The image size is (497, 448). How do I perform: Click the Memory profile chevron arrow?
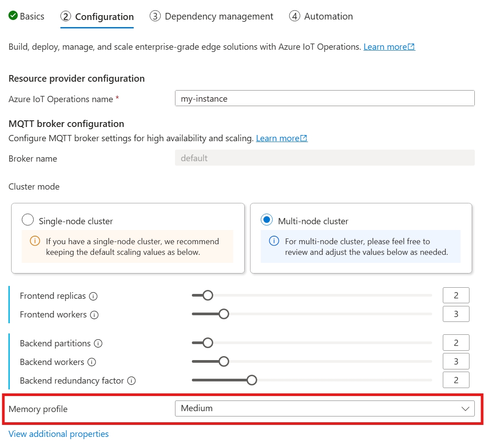pyautogui.click(x=465, y=408)
